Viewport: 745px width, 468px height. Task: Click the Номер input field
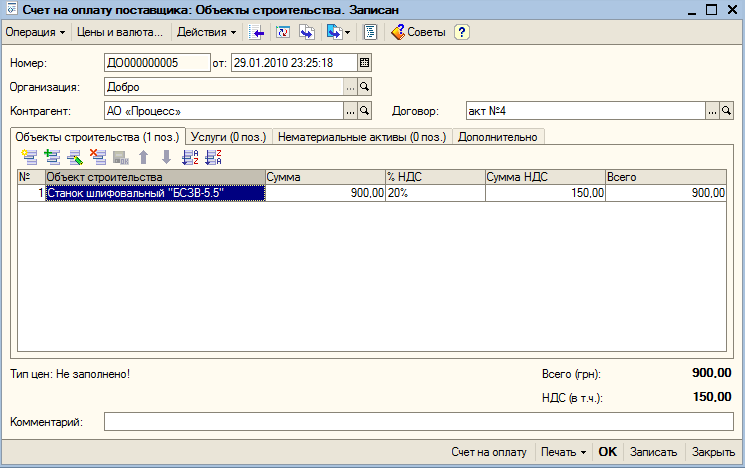pyautogui.click(x=157, y=63)
